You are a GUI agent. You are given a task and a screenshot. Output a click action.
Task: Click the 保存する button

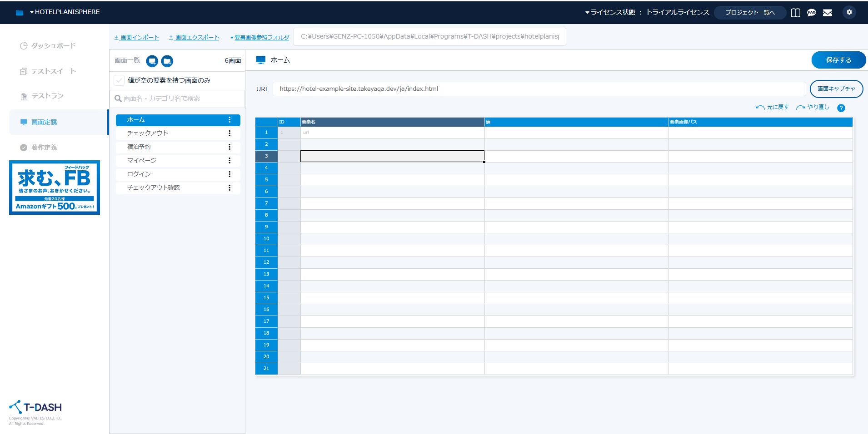click(x=838, y=60)
